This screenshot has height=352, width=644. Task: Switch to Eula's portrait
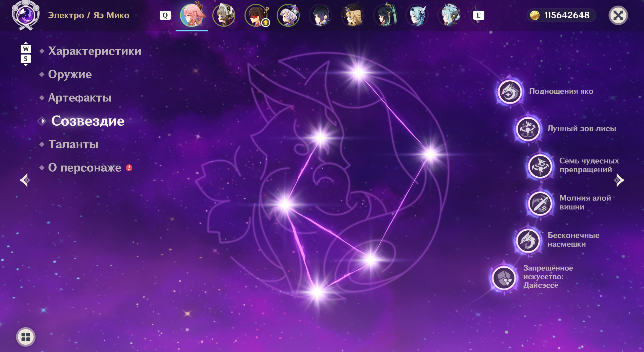[417, 15]
